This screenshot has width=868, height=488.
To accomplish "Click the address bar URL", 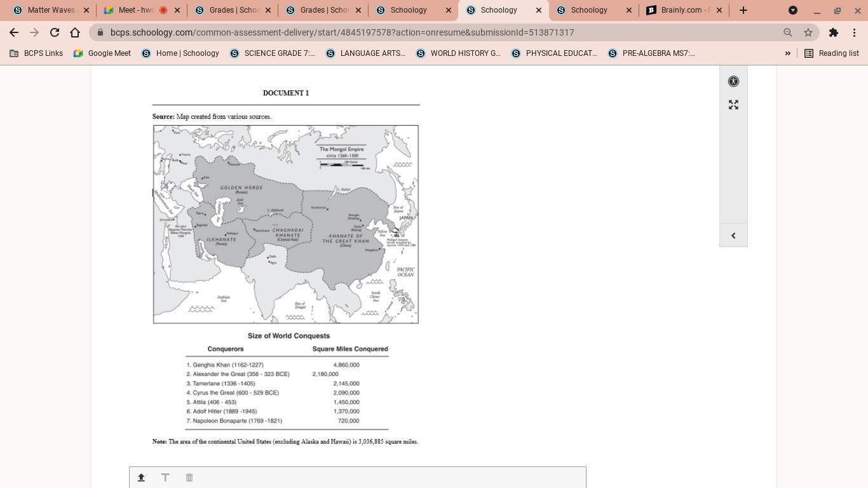I will click(x=342, y=32).
